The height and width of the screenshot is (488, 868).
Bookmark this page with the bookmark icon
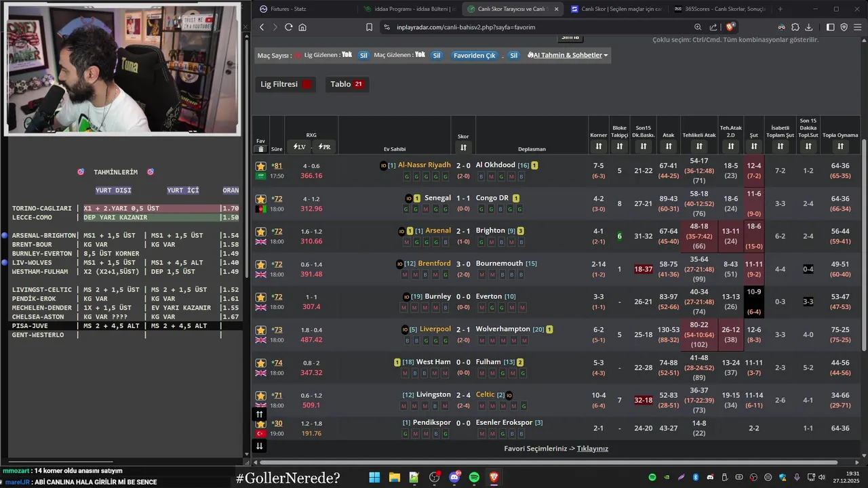369,27
